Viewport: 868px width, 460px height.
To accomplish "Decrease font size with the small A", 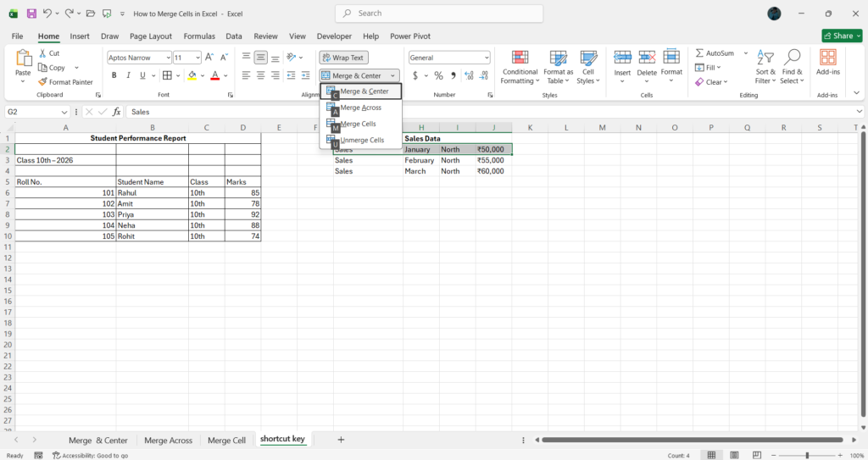I will pos(224,57).
